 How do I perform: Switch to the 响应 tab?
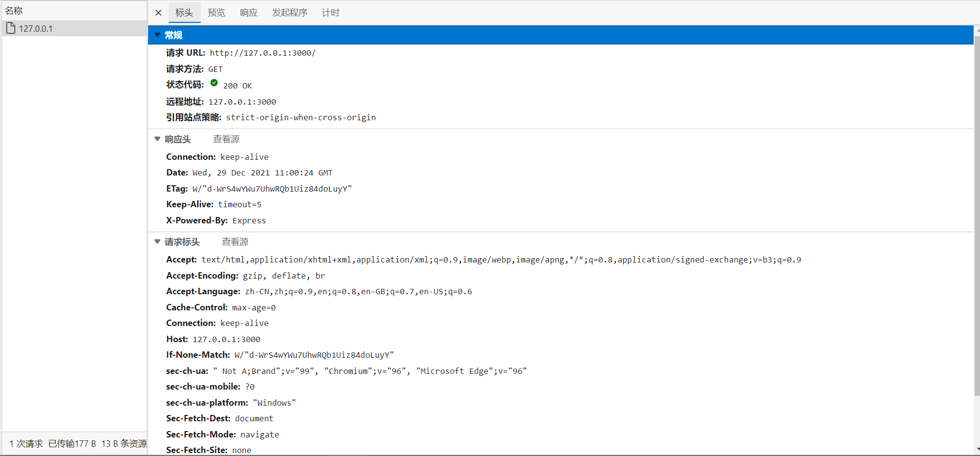point(248,13)
